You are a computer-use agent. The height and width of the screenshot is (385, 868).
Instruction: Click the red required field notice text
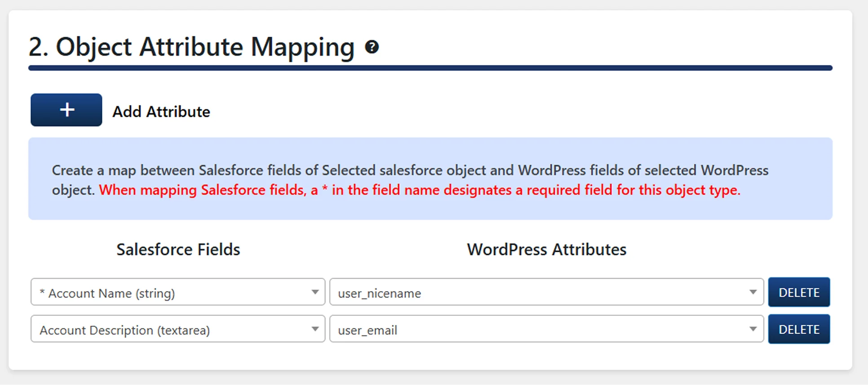tap(420, 190)
